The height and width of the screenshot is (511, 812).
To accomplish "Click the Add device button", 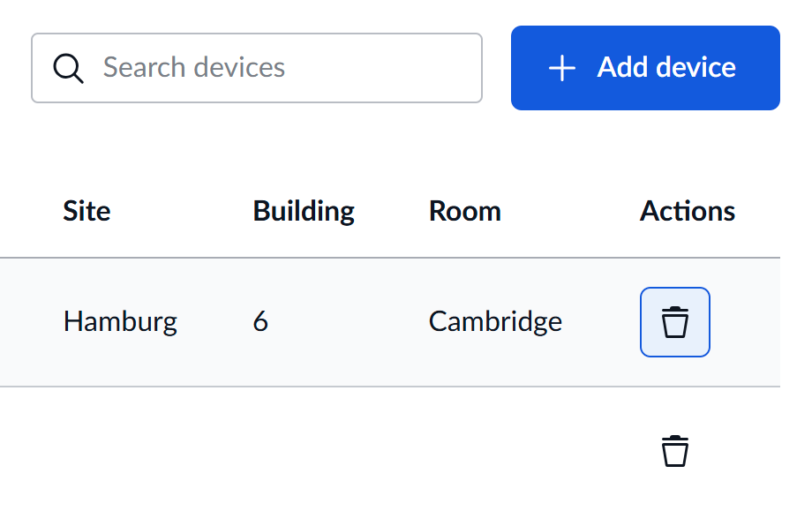I will click(x=644, y=67).
